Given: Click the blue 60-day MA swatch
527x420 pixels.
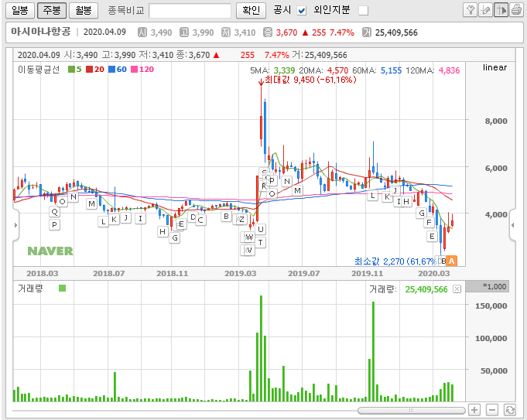Looking at the screenshot, I should click(112, 69).
